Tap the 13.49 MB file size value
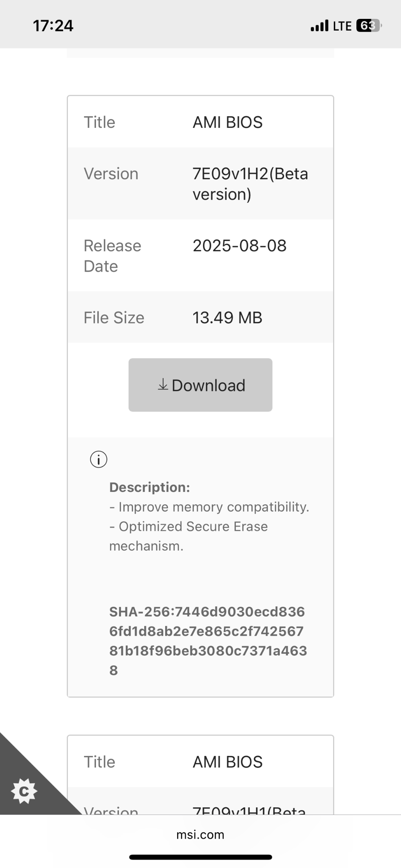401x868 pixels. coord(227,317)
